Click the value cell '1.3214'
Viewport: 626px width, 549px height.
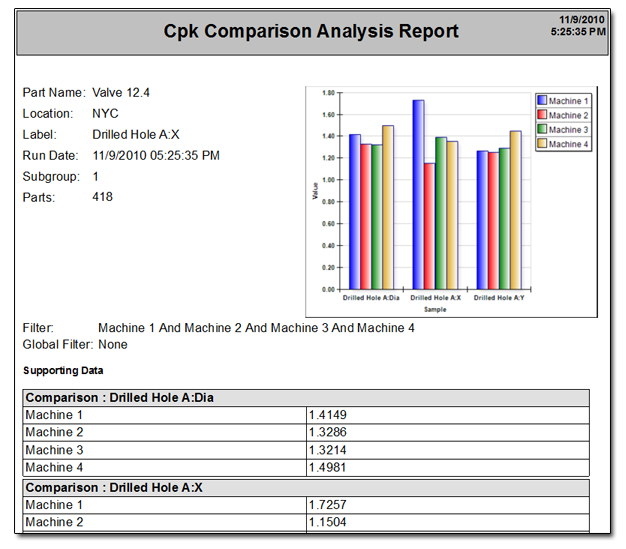[448, 450]
